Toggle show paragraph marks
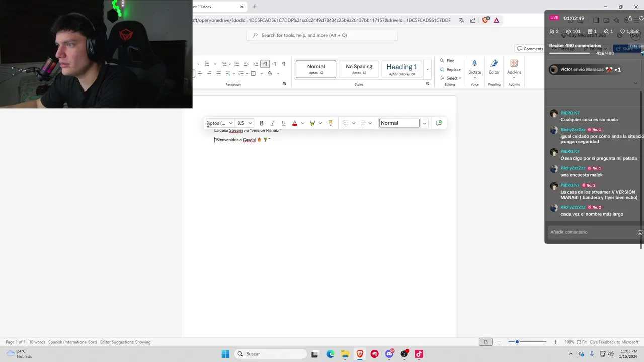Viewport: 644px width, 362px height. pos(284,64)
